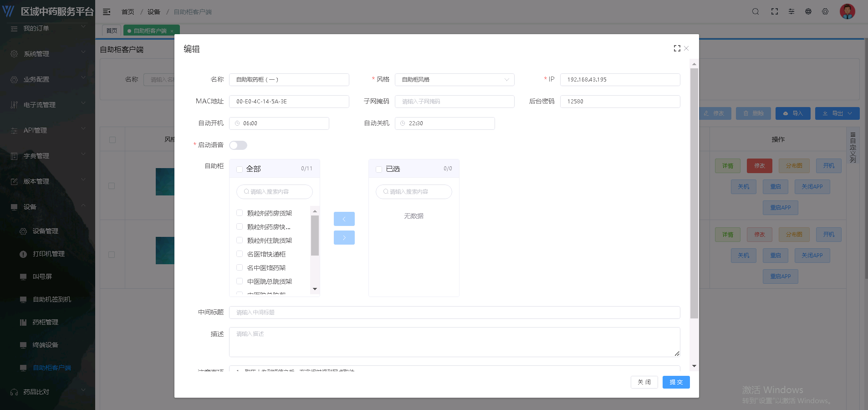Image resolution: width=868 pixels, height=410 pixels.
Task: Check the 全部 select-all checkbox
Action: tap(240, 169)
